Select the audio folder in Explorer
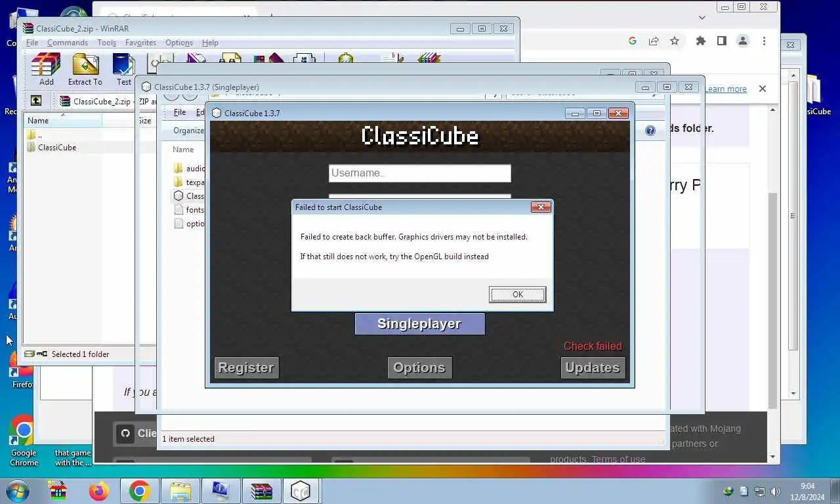The height and width of the screenshot is (504, 840). [189, 169]
